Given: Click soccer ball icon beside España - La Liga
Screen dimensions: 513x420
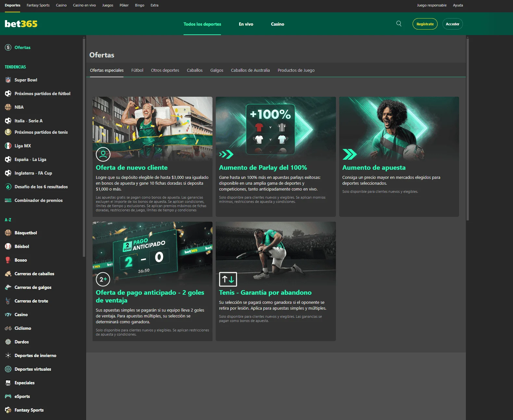Looking at the screenshot, I should click(x=8, y=159).
